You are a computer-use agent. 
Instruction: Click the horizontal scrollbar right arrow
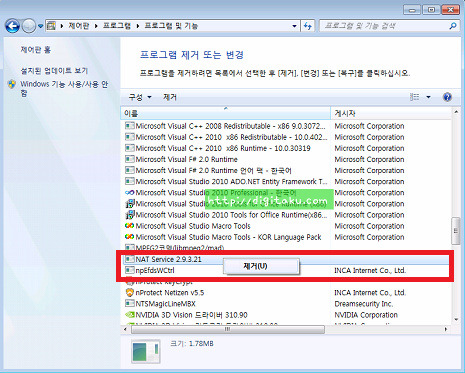click(x=446, y=329)
